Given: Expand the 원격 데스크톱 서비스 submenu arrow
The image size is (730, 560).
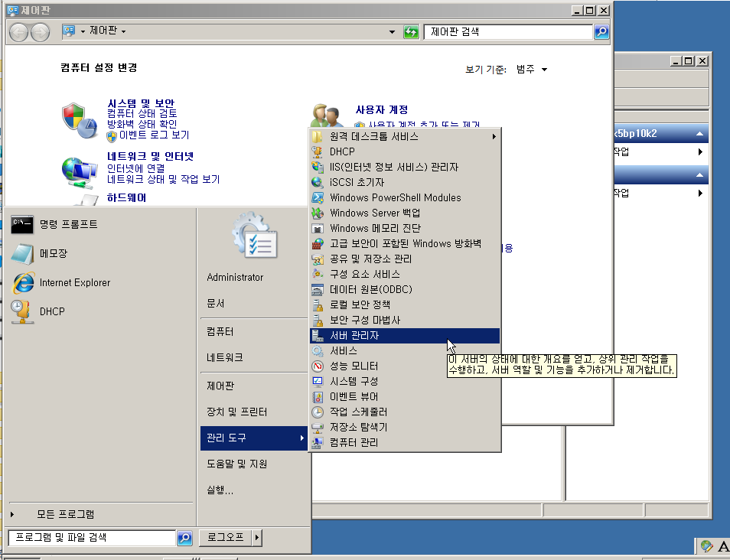Looking at the screenshot, I should tap(494, 136).
